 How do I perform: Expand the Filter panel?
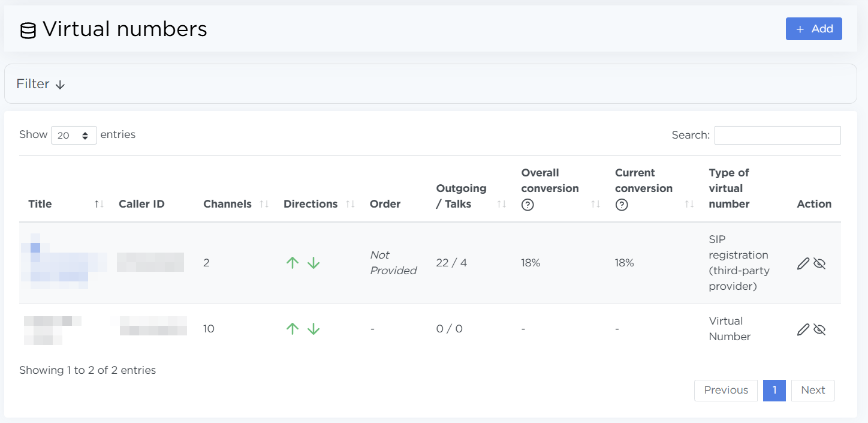41,84
